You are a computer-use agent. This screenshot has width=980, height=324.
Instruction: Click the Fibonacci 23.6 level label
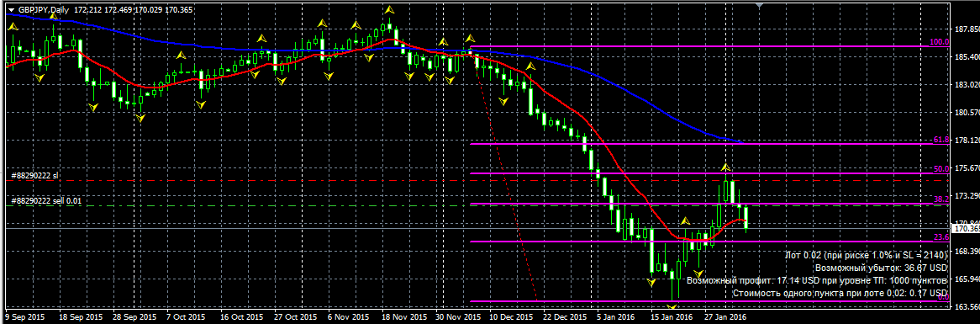click(941, 237)
